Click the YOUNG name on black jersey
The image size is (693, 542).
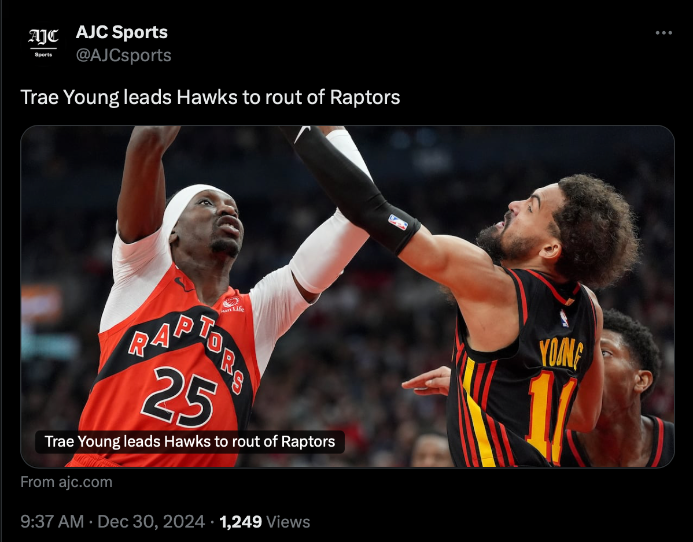(561, 353)
